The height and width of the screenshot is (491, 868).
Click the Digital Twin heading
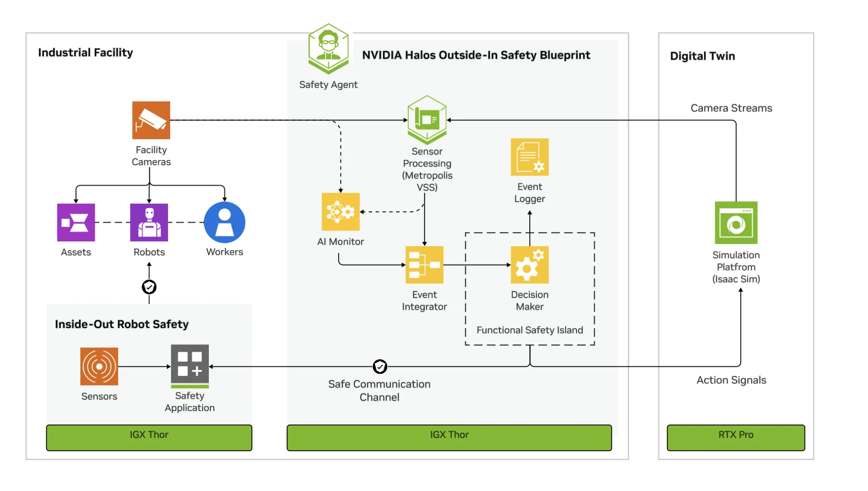[702, 56]
